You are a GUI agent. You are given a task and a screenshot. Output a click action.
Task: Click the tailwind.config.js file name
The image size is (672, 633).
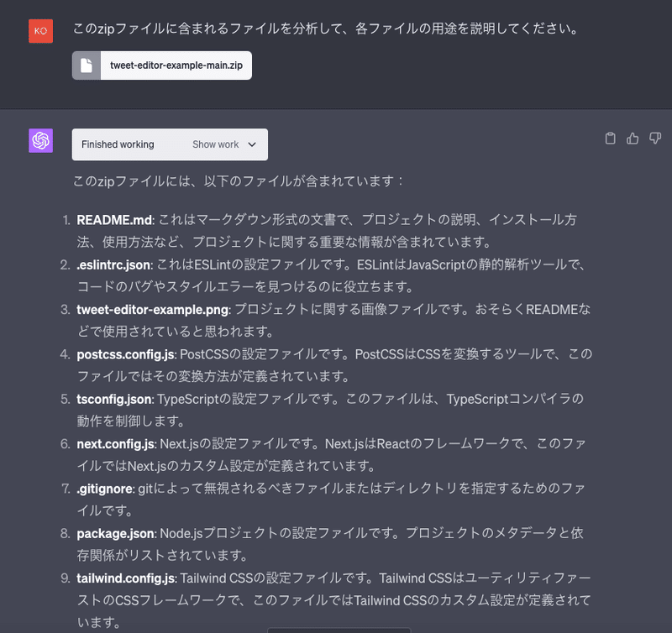tap(125, 578)
